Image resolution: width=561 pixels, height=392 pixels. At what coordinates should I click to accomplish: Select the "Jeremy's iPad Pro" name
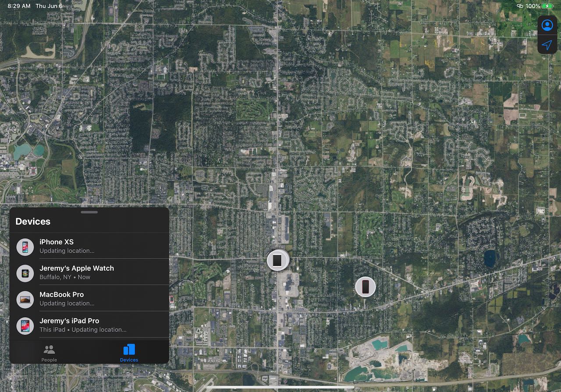(x=69, y=321)
